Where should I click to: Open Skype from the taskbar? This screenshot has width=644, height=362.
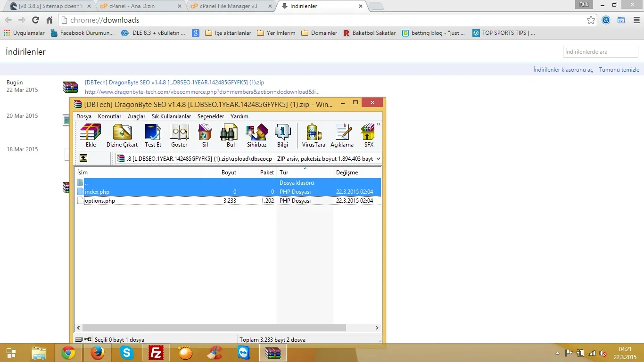(x=127, y=353)
